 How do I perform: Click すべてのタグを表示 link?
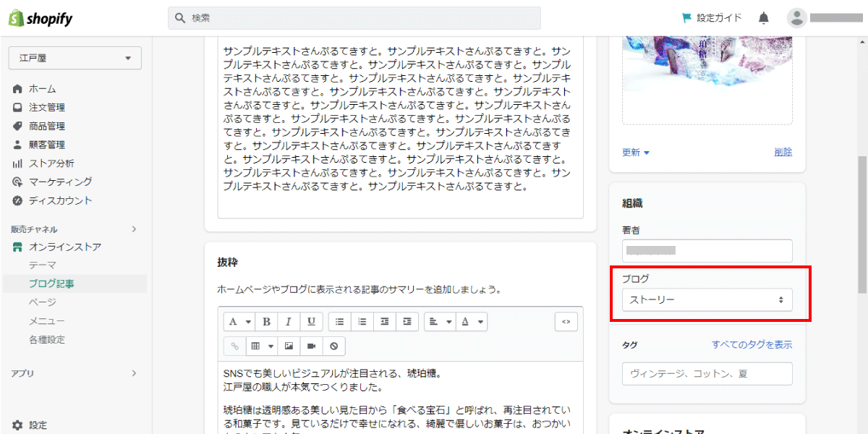pos(752,345)
